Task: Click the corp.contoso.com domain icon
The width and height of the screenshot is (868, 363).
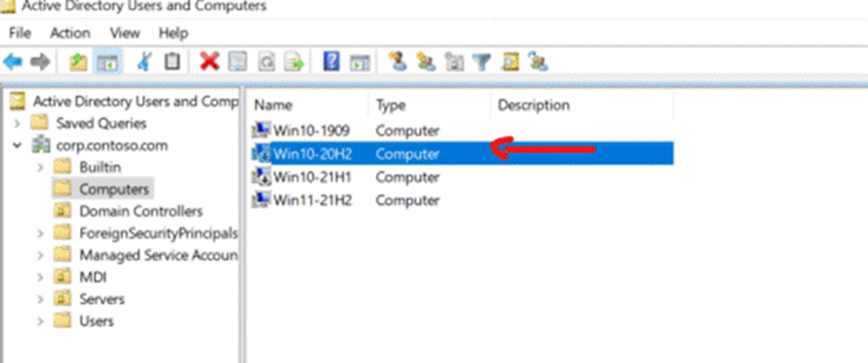Action: tap(41, 145)
